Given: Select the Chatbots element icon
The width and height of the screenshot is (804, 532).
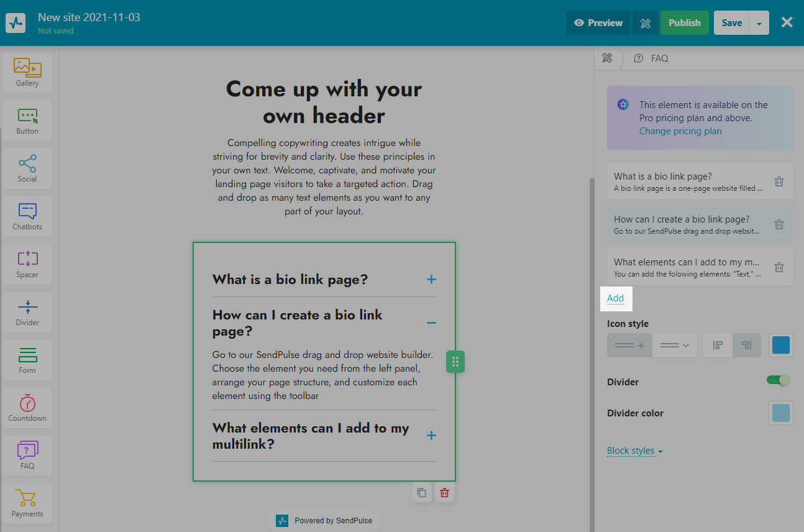Looking at the screenshot, I should point(27,216).
